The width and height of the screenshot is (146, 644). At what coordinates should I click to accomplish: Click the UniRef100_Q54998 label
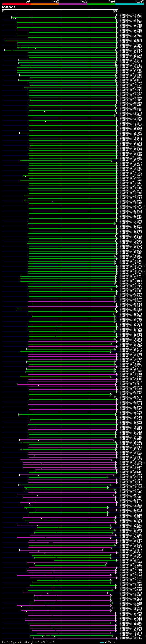click(131, 610)
